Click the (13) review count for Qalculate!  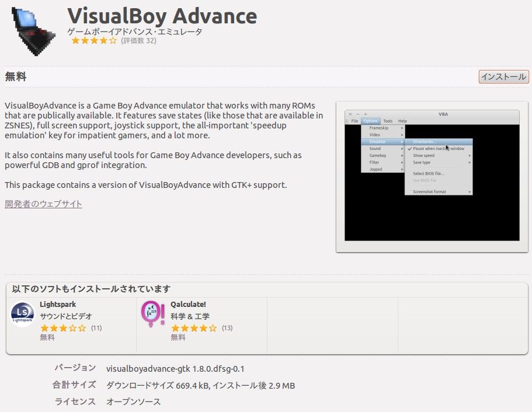(x=227, y=328)
